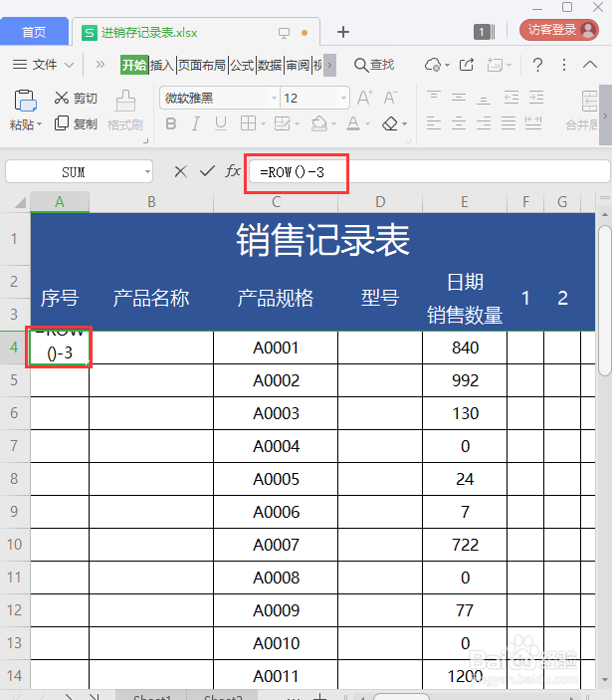This screenshot has width=612, height=700.
Task: Align text left
Action: (434, 122)
